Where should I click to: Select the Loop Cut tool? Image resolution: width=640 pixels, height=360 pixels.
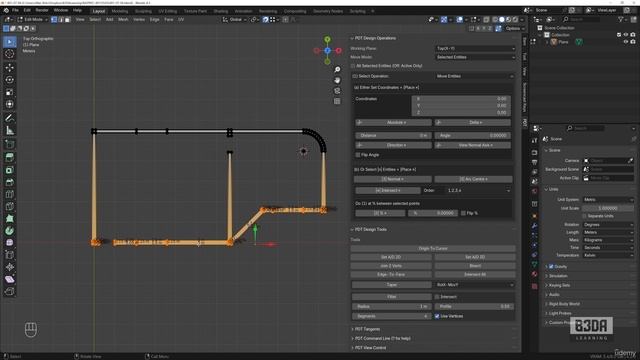click(9, 194)
